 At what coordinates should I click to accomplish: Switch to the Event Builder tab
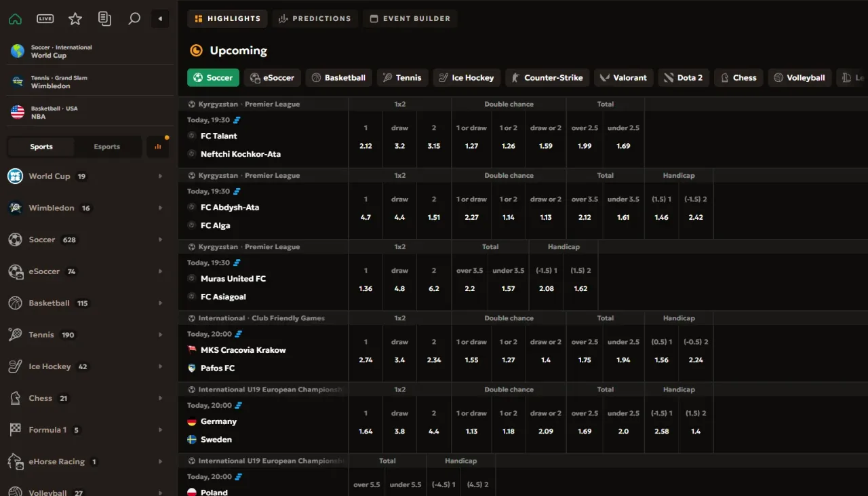tap(410, 19)
